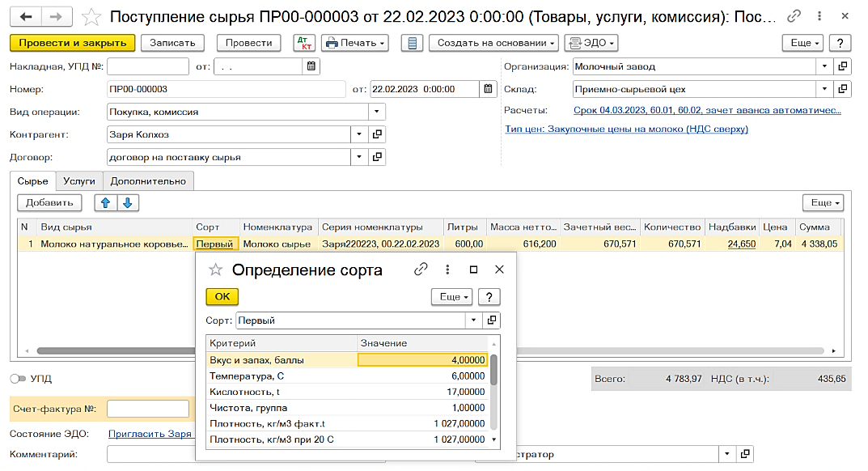Screen dimensions: 868x471
Task: Expand the Вид операции dropdown
Action: [376, 112]
